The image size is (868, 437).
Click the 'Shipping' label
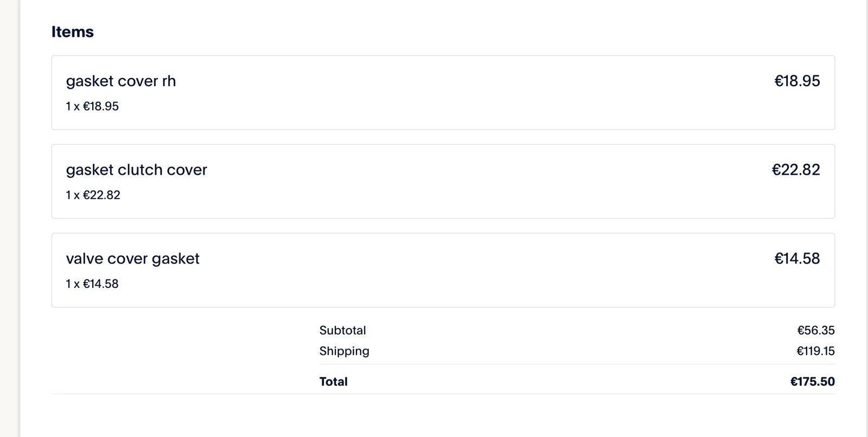click(344, 351)
